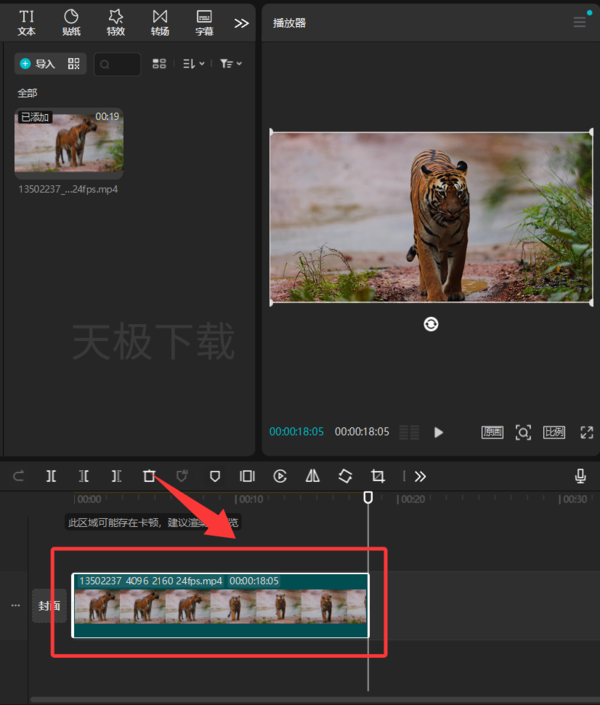Open the 贴纸 stickers tab
The height and width of the screenshot is (705, 600).
click(71, 23)
